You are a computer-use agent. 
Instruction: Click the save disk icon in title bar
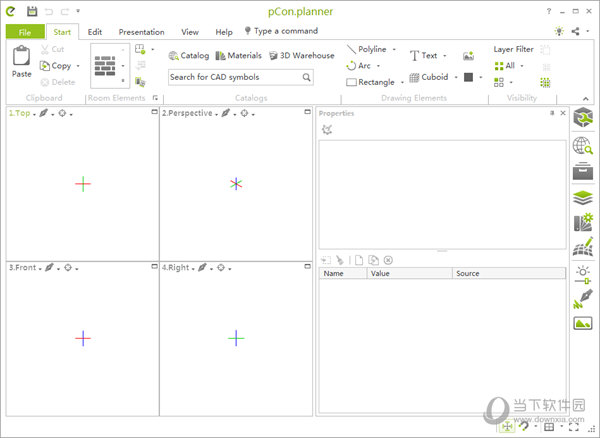click(x=32, y=11)
